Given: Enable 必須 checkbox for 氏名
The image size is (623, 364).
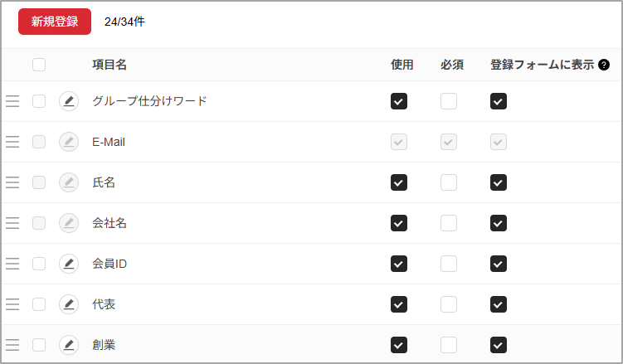Looking at the screenshot, I should 449,182.
